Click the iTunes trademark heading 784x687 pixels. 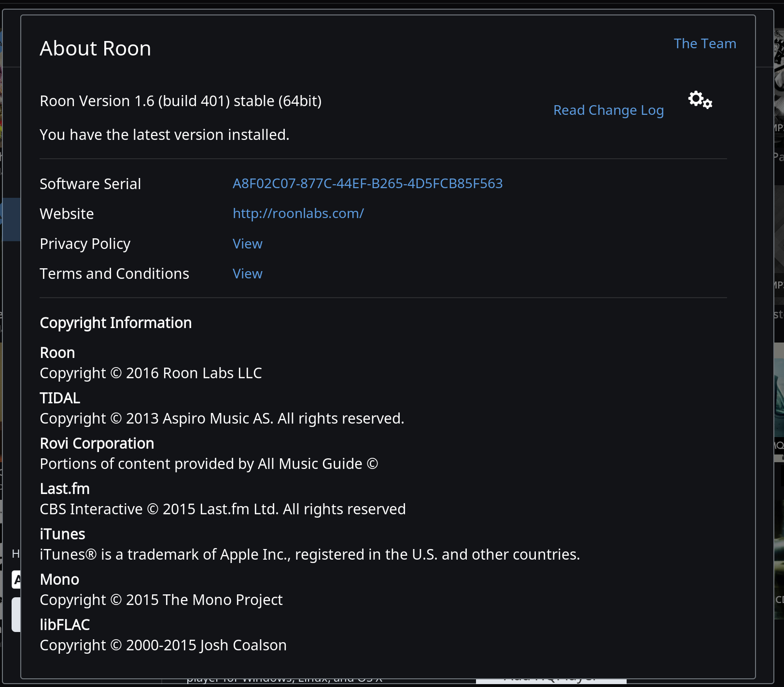(62, 534)
